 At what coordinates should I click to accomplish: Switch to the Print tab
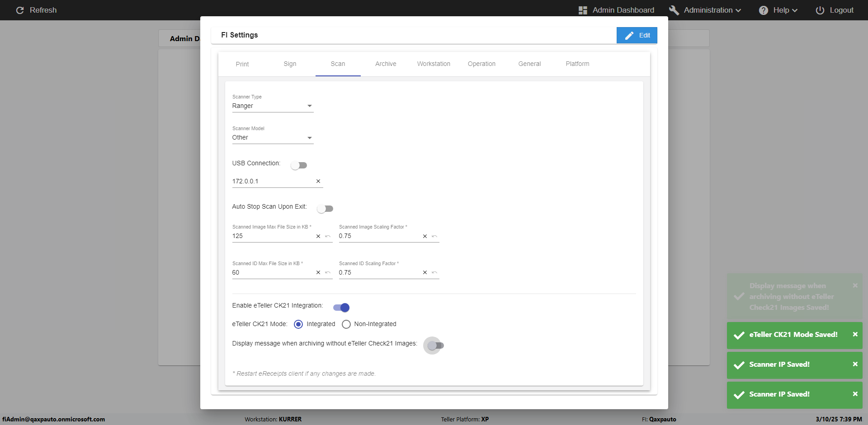tap(242, 64)
